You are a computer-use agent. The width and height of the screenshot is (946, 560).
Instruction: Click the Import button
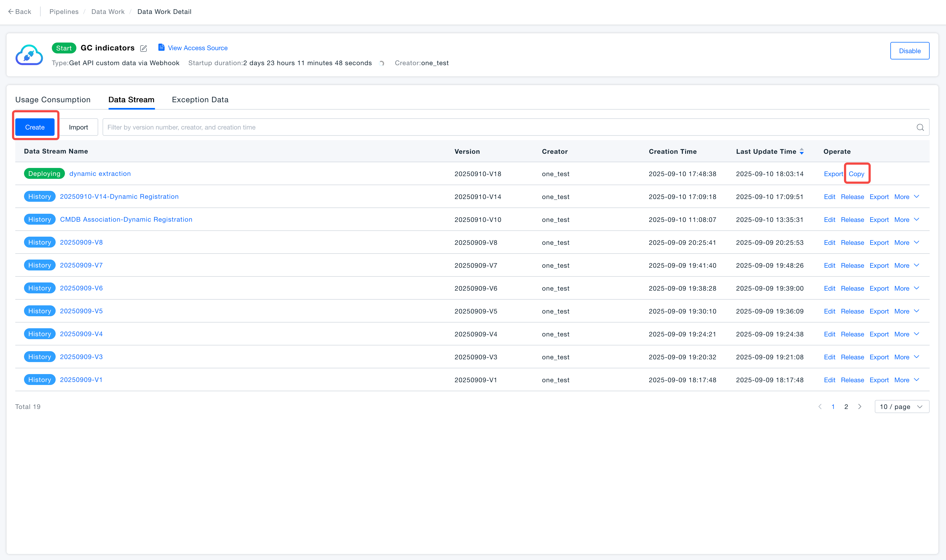pyautogui.click(x=78, y=128)
